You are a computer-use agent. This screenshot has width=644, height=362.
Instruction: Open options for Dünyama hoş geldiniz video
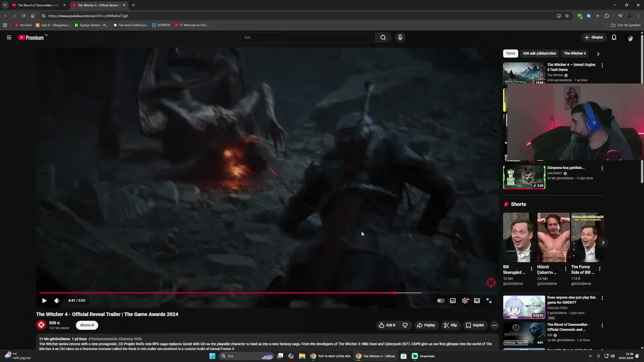(602, 168)
